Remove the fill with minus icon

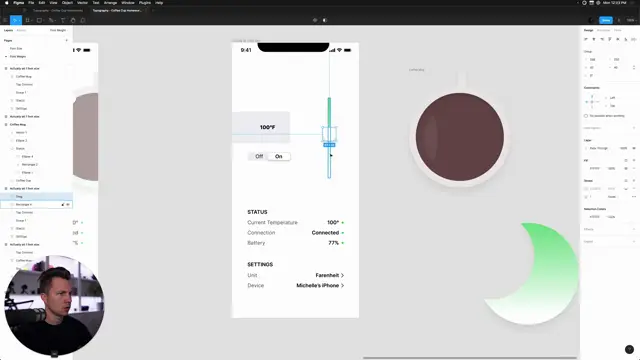pyautogui.click(x=634, y=168)
